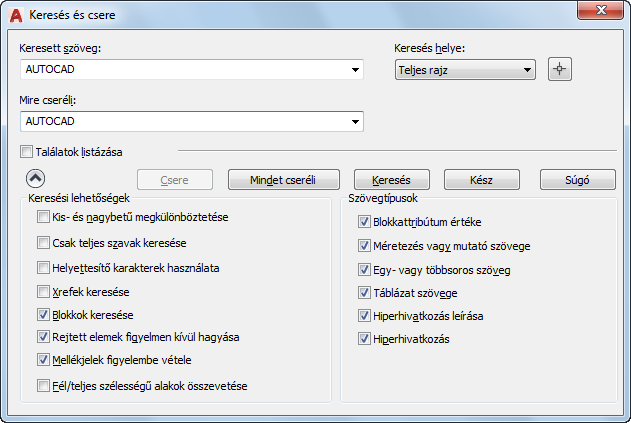631x423 pixels.
Task: Check Csak teljes szavak keresése
Action: pos(43,243)
